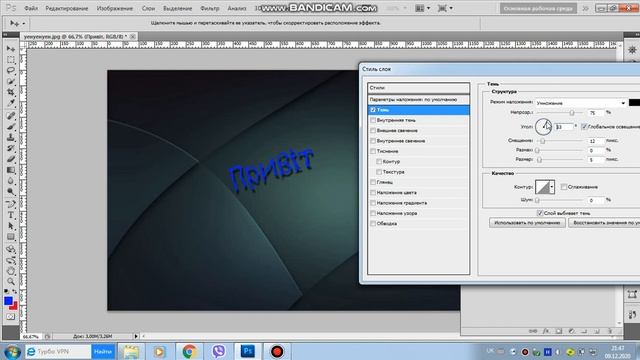The height and width of the screenshot is (360, 640).
Task: Select the Horizontal Type tool
Action: tap(11, 215)
